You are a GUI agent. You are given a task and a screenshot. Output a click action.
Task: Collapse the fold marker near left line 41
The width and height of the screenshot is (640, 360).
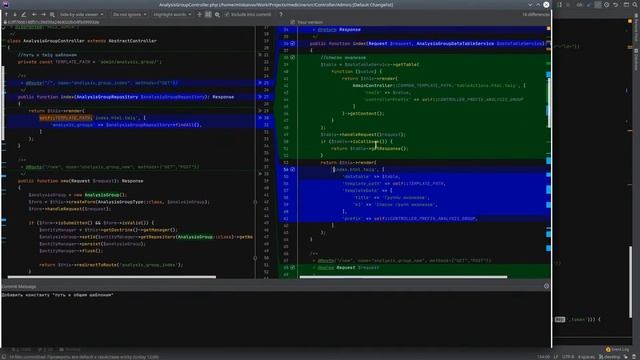[256, 202]
